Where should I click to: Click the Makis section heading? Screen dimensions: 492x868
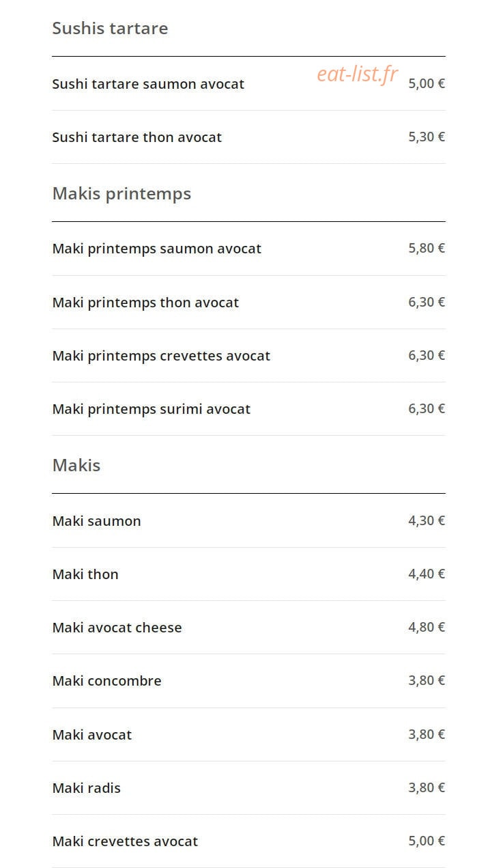(76, 465)
